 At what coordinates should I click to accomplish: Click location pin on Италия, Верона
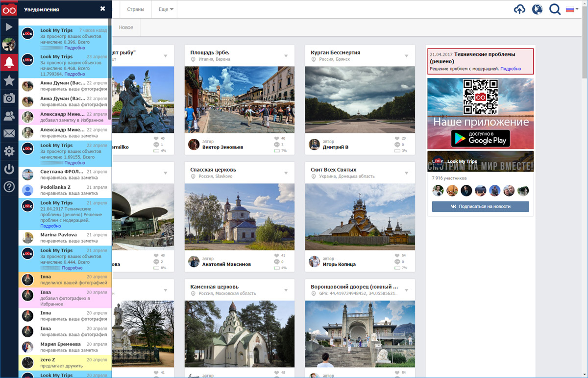193,59
